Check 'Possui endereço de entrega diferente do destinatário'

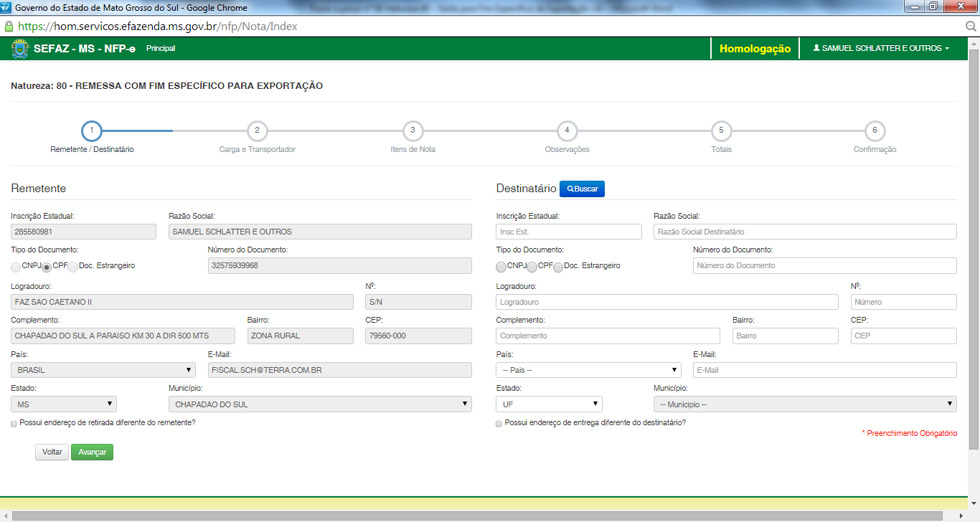[x=499, y=423]
